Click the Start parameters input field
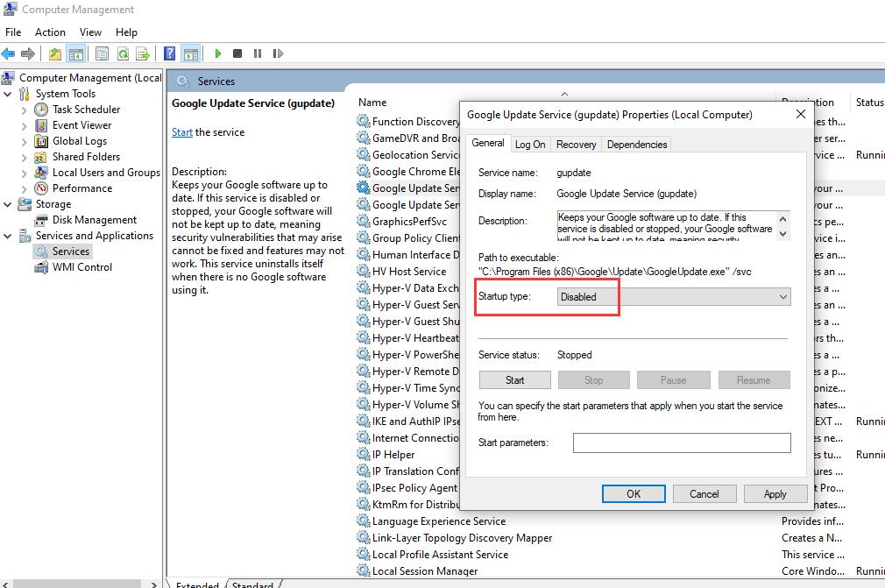885x588 pixels. coord(682,443)
